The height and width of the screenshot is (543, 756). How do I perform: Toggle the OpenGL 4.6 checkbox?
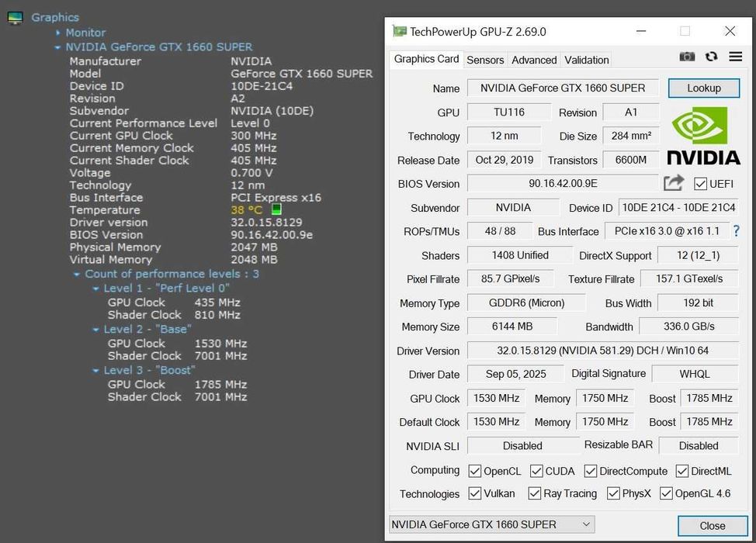tap(666, 493)
